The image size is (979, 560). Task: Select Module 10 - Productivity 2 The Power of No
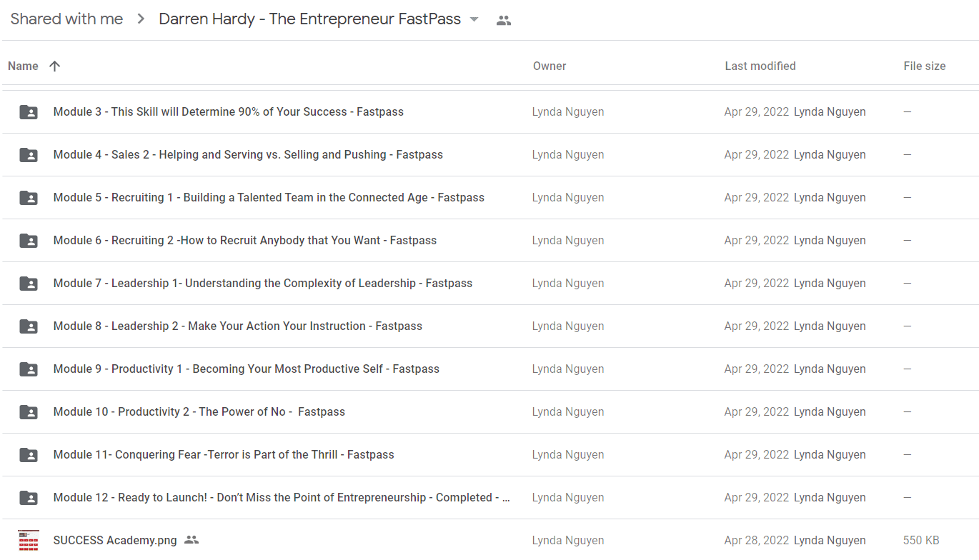point(199,412)
